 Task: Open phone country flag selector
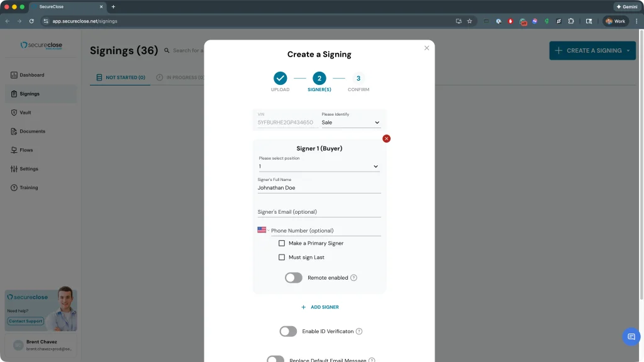(262, 230)
